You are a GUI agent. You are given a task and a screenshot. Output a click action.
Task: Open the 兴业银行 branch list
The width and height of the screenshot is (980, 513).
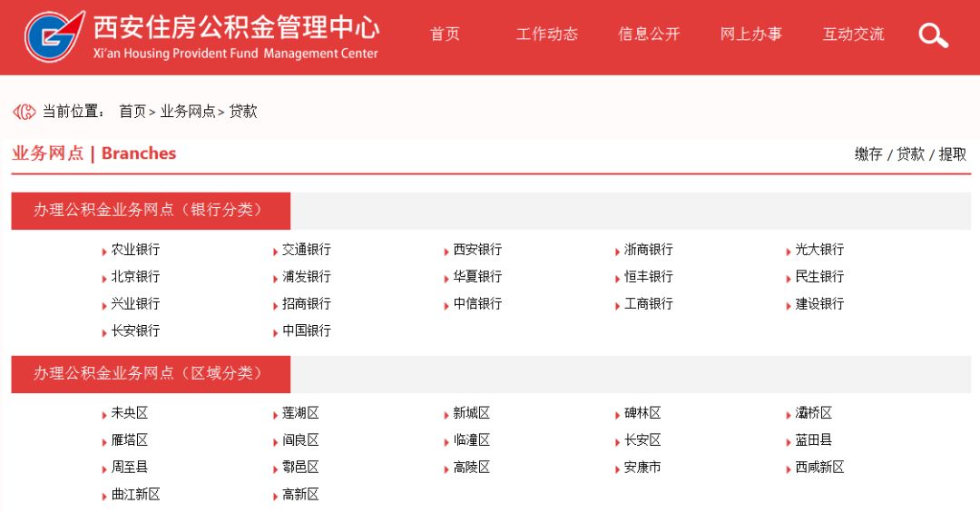tap(135, 304)
